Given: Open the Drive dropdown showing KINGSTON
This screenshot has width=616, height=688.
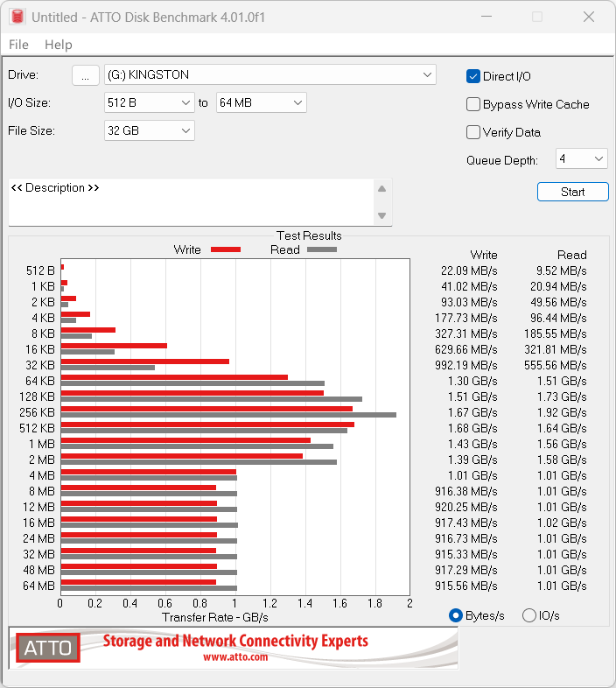Looking at the screenshot, I should tap(270, 74).
